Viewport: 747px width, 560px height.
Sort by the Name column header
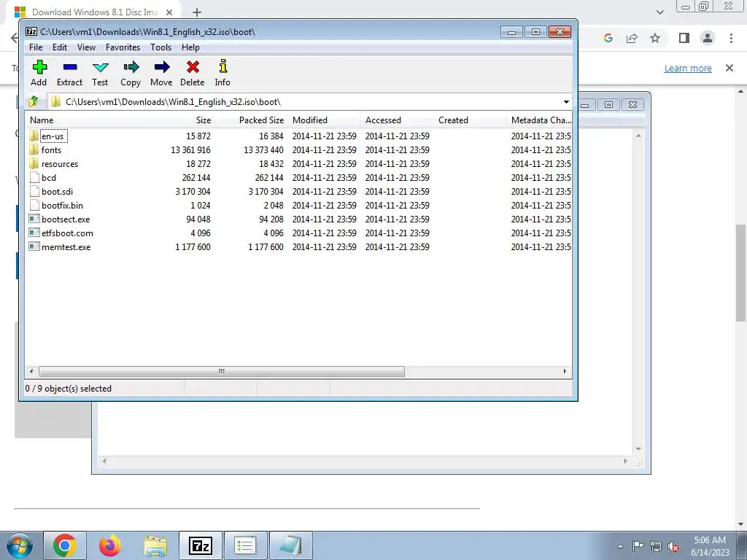84,120
